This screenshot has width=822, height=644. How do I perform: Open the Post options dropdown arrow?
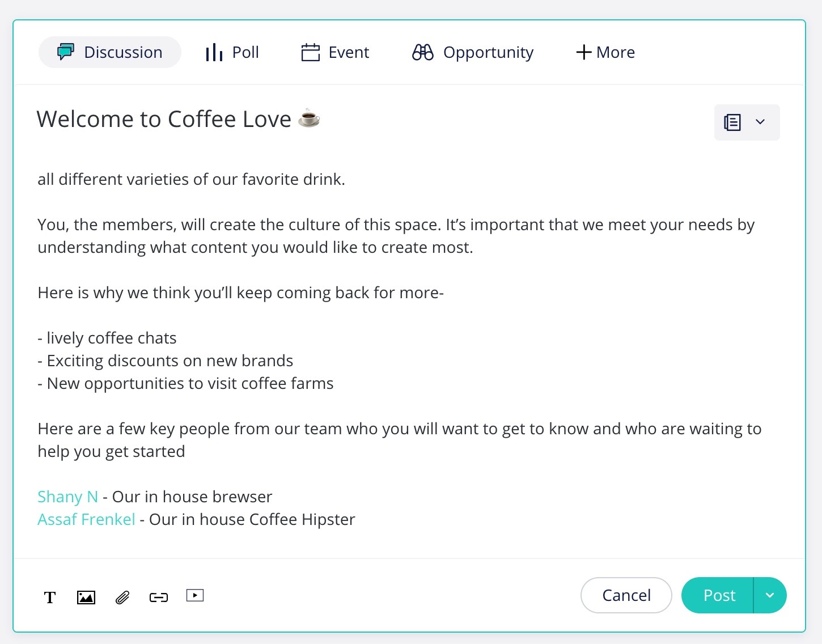coord(770,595)
